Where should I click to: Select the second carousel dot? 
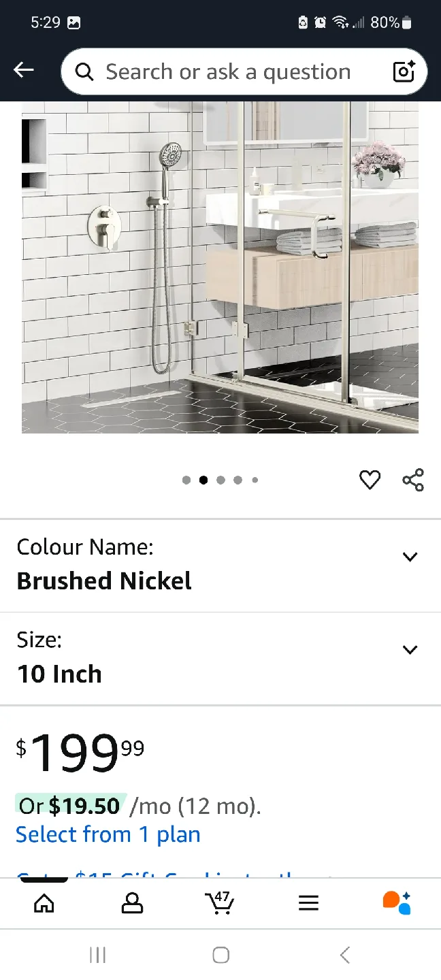click(x=203, y=480)
